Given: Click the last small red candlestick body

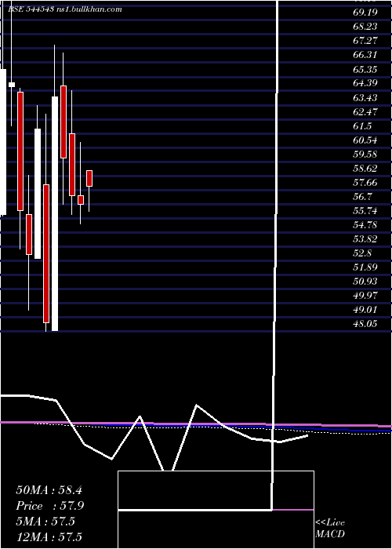Looking at the screenshot, I should pos(89,179).
